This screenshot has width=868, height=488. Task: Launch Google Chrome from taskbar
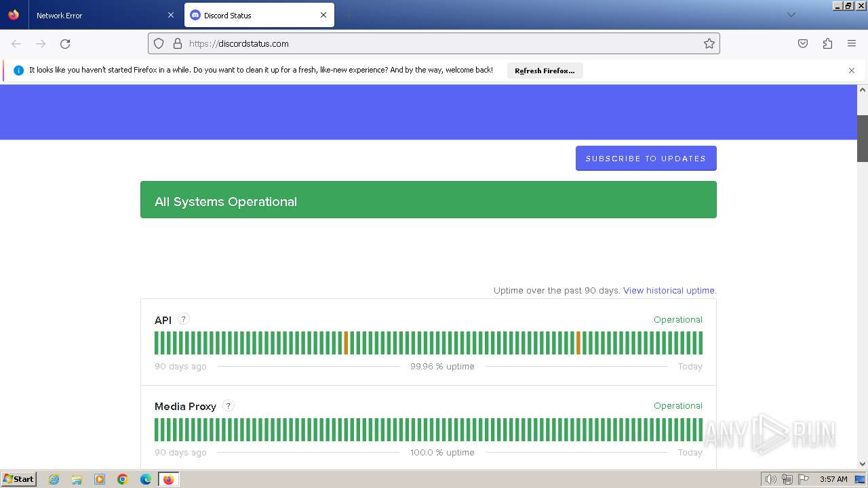click(x=123, y=479)
